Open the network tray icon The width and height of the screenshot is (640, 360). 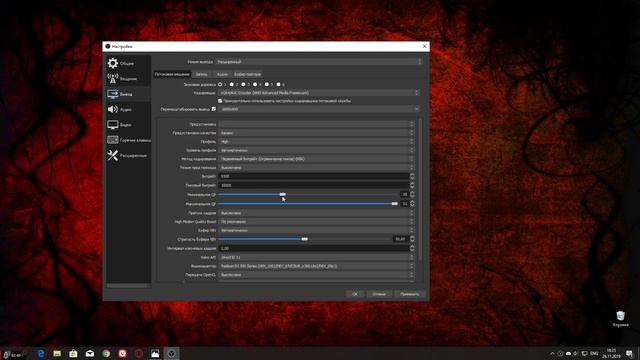click(x=584, y=353)
